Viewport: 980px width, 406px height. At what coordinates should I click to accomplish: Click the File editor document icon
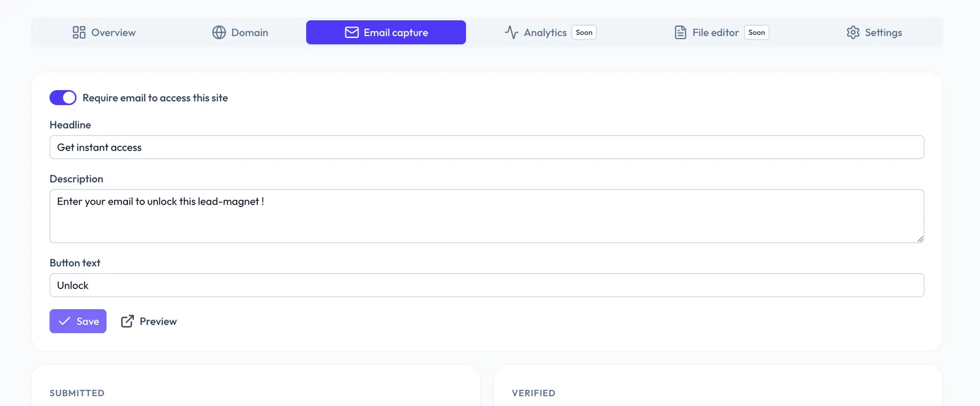pos(680,32)
